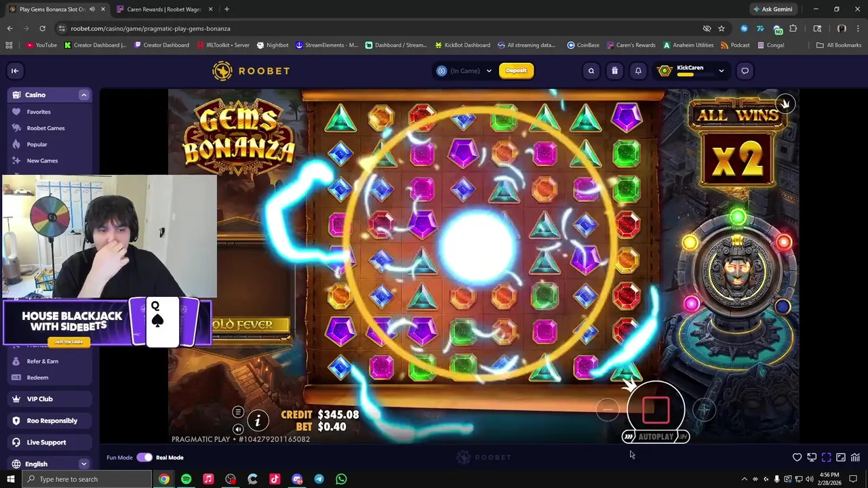
Task: Increase bet with plus button
Action: pos(704,409)
